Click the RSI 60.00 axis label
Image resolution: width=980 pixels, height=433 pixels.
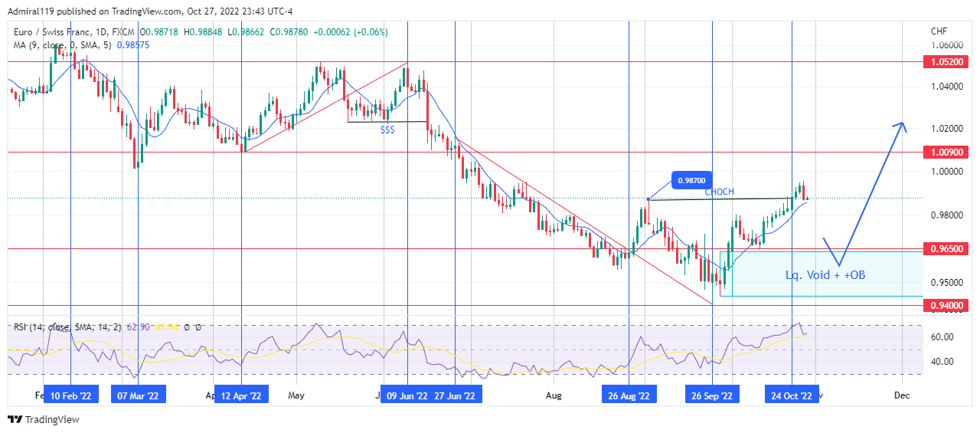pyautogui.click(x=942, y=337)
